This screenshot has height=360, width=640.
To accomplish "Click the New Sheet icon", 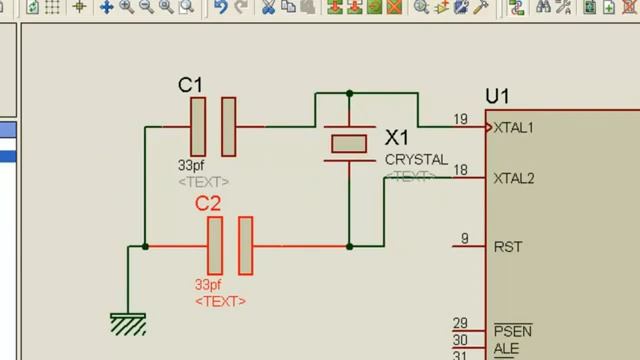I will (609, 7).
